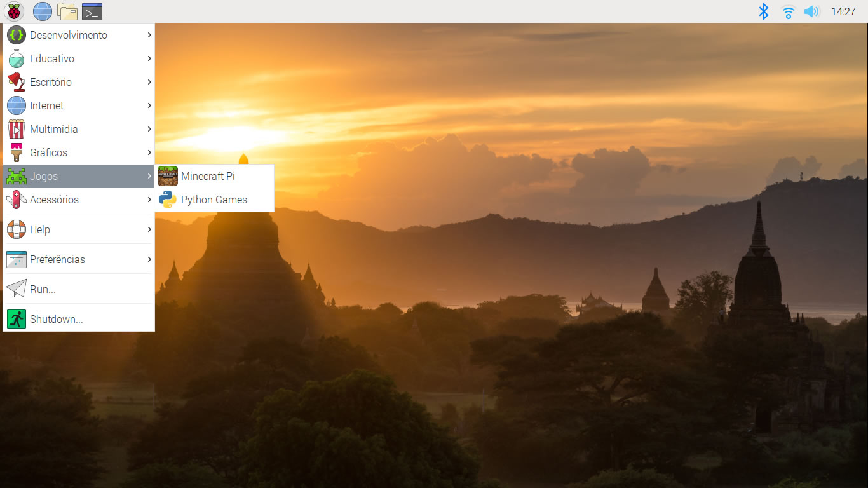Click the Jogos label in the menu
This screenshot has height=488, width=868.
coord(44,177)
